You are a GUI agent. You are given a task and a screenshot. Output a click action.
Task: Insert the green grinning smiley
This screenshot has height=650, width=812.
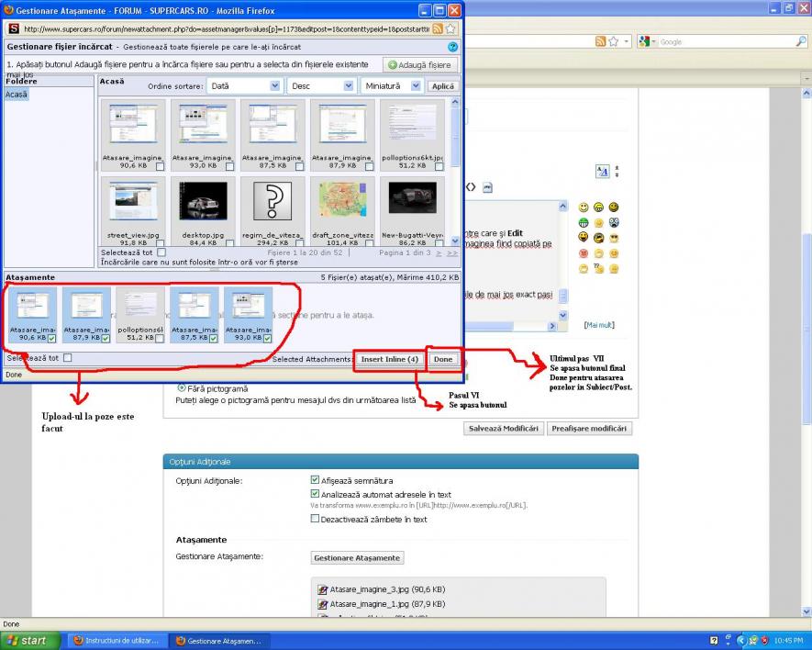584,223
